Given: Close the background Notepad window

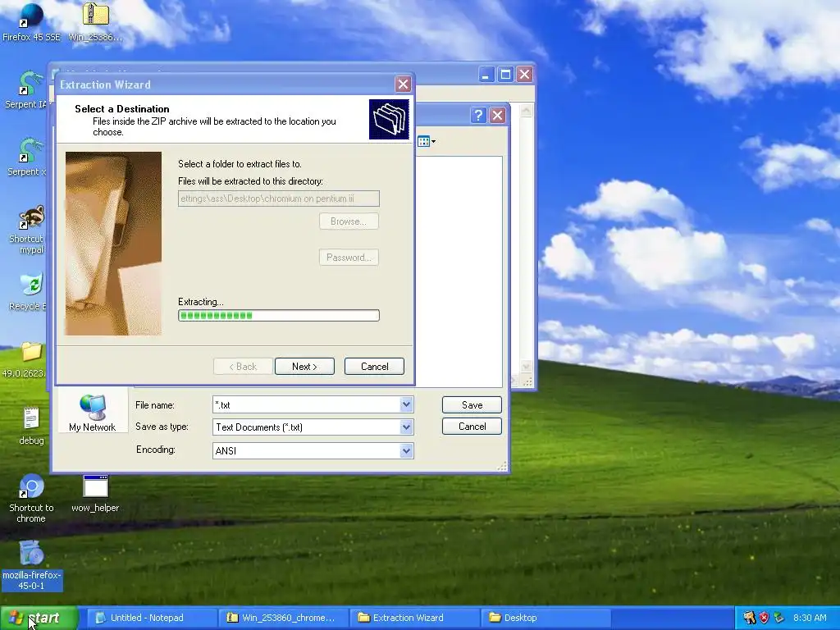Looking at the screenshot, I should tap(524, 75).
